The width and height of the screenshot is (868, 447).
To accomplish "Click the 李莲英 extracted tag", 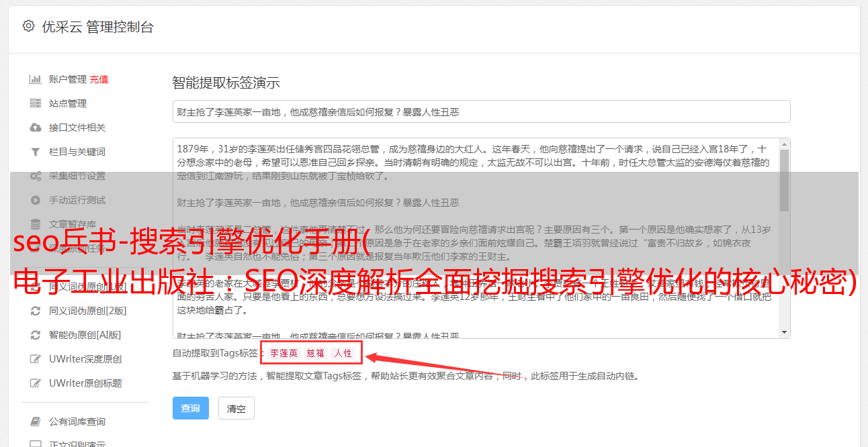I will [x=284, y=353].
